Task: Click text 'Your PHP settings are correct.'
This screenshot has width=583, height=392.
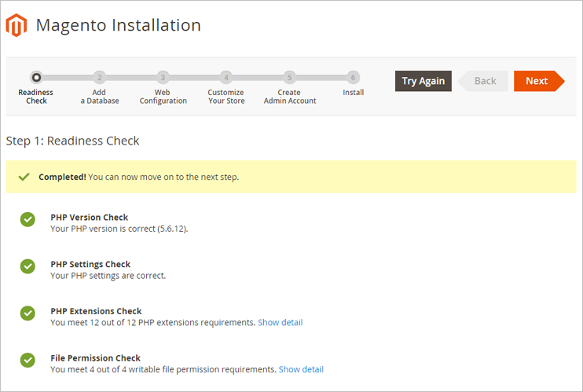Action: [108, 276]
